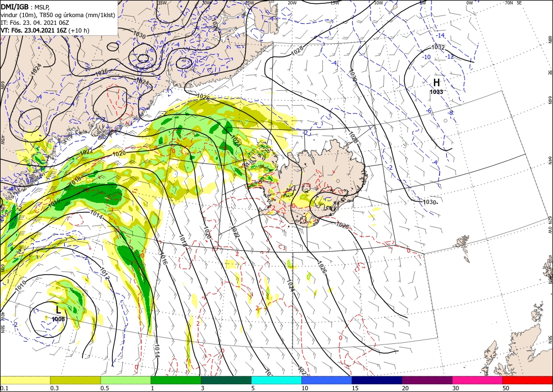Image resolution: width=553 pixels, height=392 pixels.
Task: Click the 1032 isobar label
Action: (439, 47)
